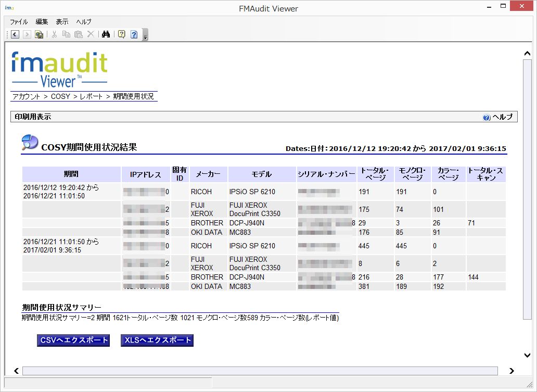The image size is (537, 392).
Task: Export report with XLSへエクスポート button
Action: coord(157,340)
